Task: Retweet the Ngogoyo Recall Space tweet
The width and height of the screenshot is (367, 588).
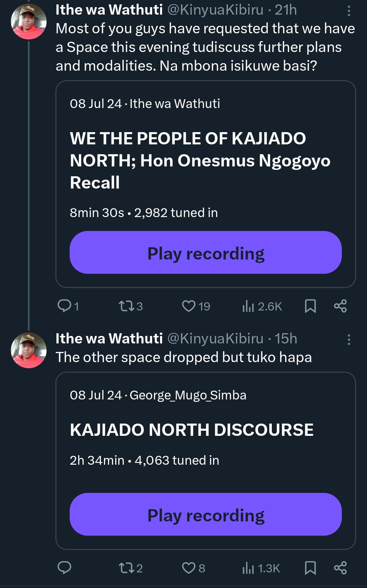Action: [x=126, y=306]
